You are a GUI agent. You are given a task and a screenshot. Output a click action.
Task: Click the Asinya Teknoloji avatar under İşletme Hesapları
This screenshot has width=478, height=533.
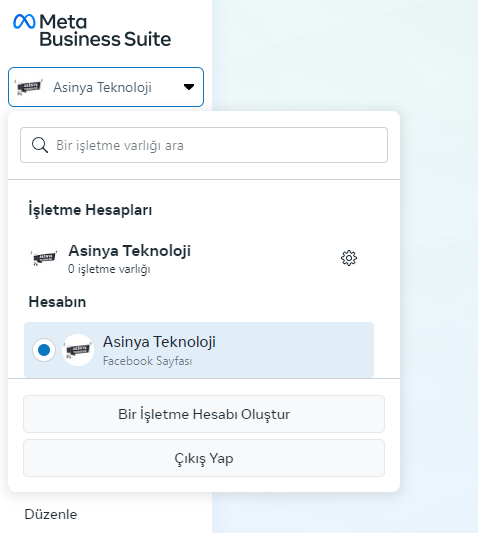tap(44, 258)
